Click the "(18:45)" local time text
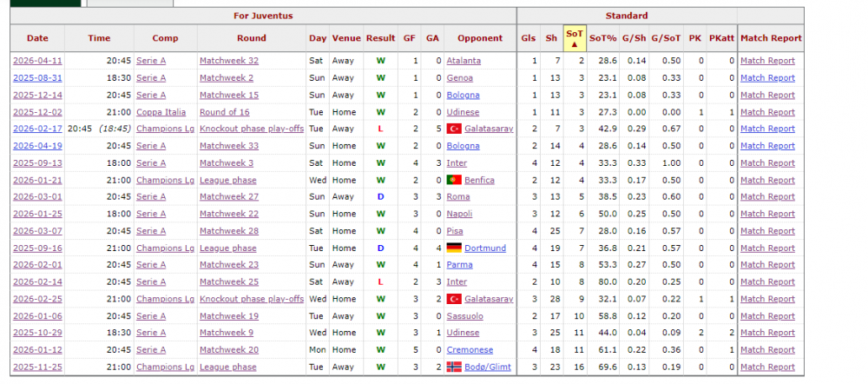Screen dimensions: 868x384 tap(115, 129)
